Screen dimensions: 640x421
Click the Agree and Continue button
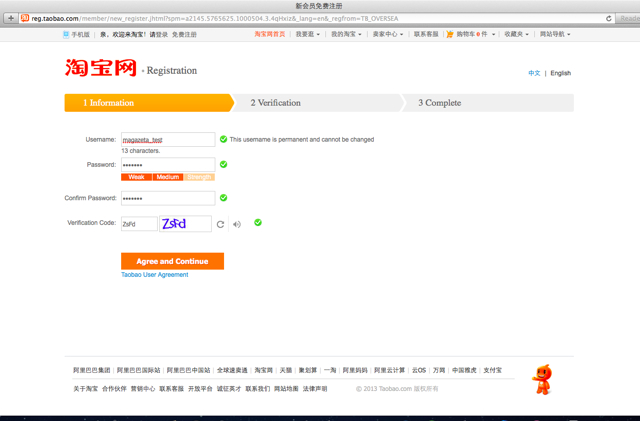172,261
